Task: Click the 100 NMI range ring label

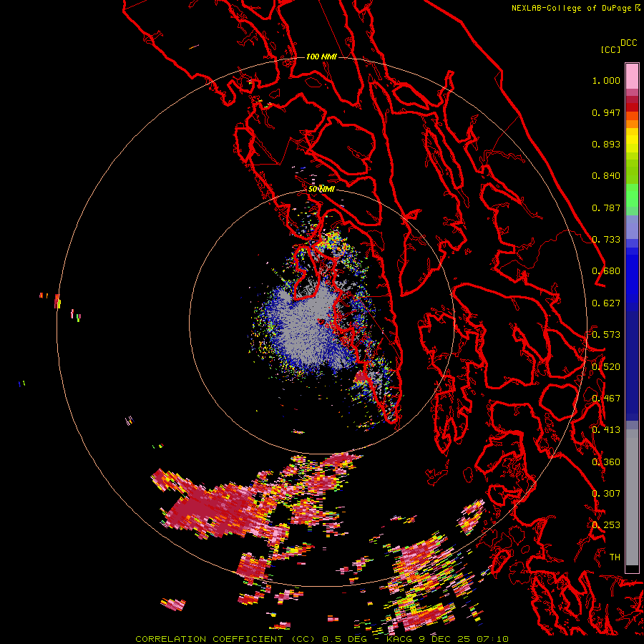Action: click(321, 57)
